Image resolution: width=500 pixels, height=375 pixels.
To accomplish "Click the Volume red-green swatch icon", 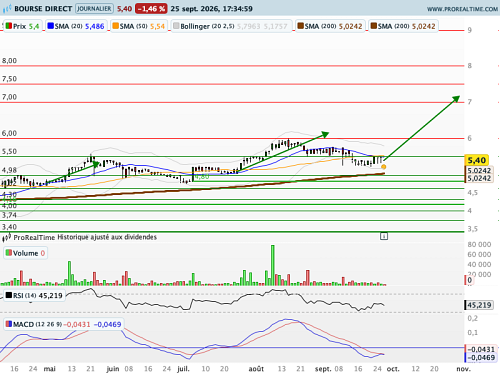I will point(9,253).
